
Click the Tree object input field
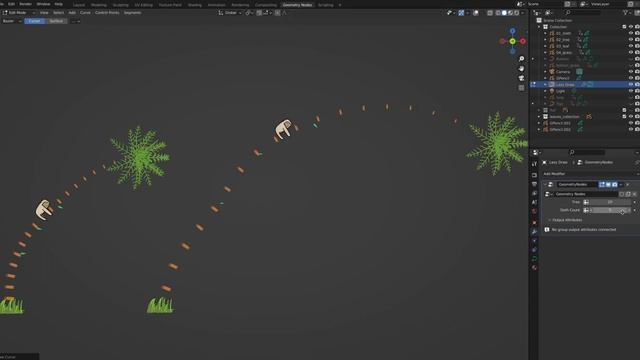pos(610,202)
